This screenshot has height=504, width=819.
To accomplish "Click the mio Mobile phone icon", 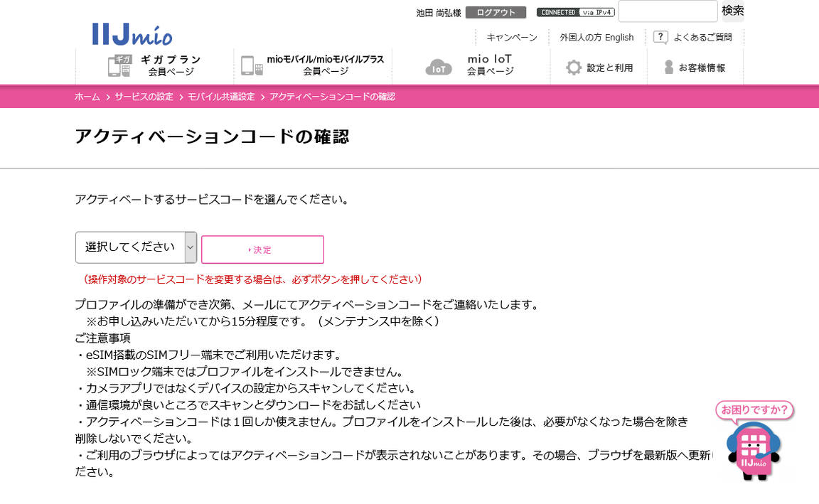I will click(252, 66).
